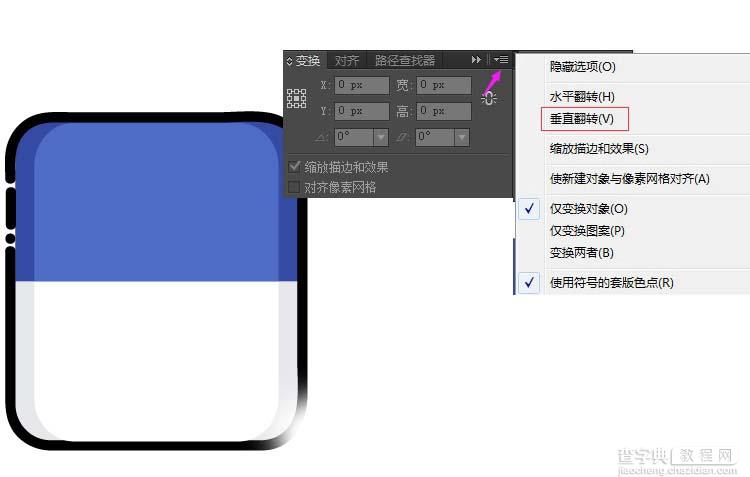The image size is (750, 477).
Task: Select 仅变换对象(O) menu item
Action: click(588, 209)
